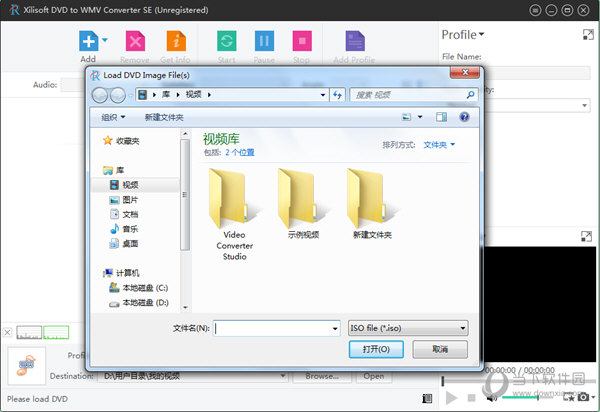Viewport: 600px width, 412px height.
Task: Open the 组织 menu
Action: click(x=113, y=117)
